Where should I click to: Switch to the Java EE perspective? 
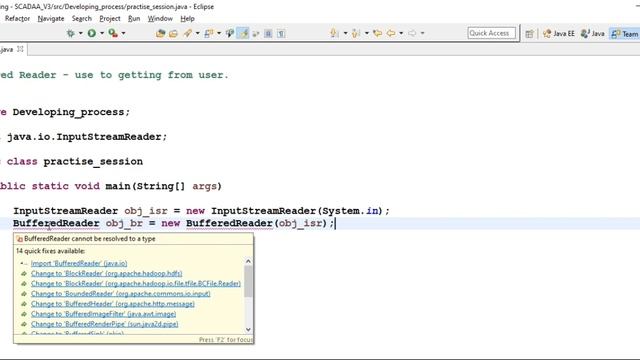[559, 34]
